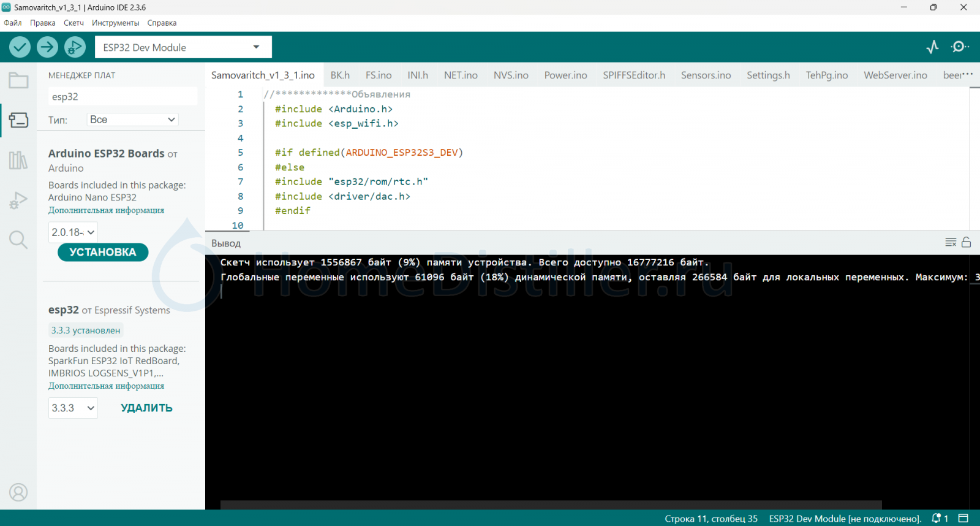Click the boards search field containing esp32
This screenshot has width=980, height=526.
(123, 97)
